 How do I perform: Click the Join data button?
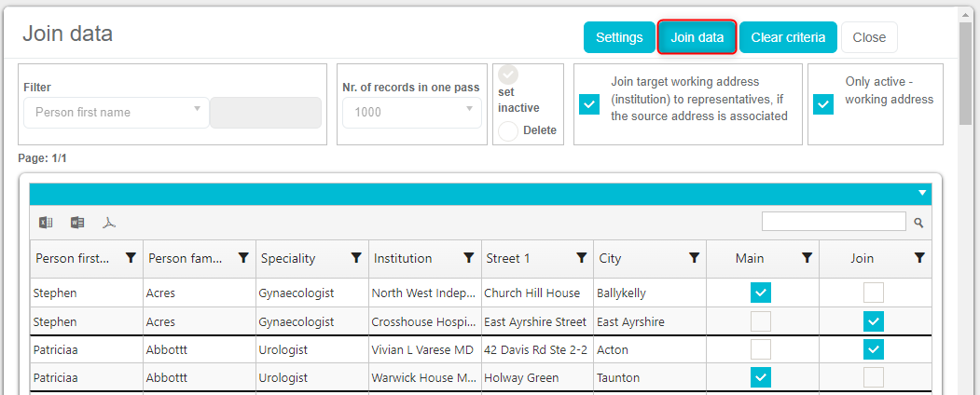point(697,37)
